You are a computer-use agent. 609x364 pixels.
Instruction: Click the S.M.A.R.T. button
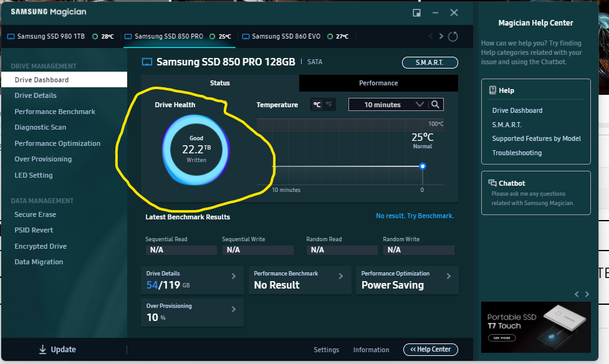click(x=430, y=62)
